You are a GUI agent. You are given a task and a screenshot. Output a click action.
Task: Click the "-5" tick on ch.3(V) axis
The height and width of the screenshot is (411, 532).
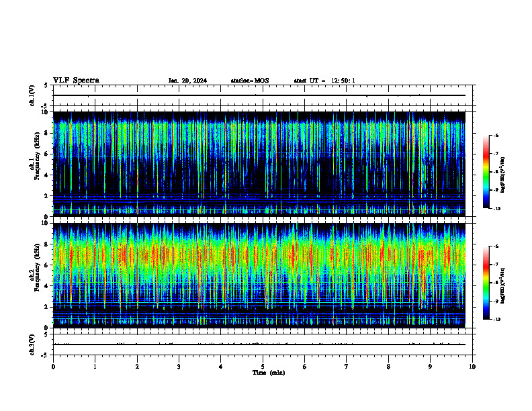pyautogui.click(x=45, y=355)
